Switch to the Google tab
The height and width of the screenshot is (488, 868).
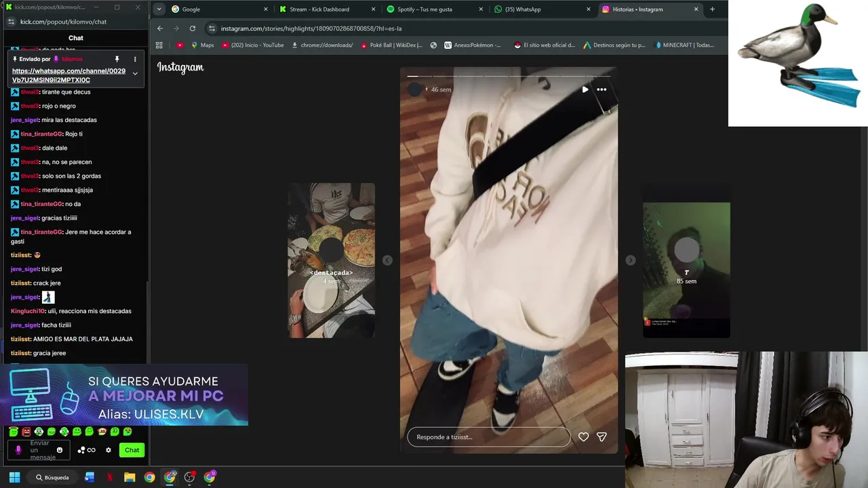219,9
